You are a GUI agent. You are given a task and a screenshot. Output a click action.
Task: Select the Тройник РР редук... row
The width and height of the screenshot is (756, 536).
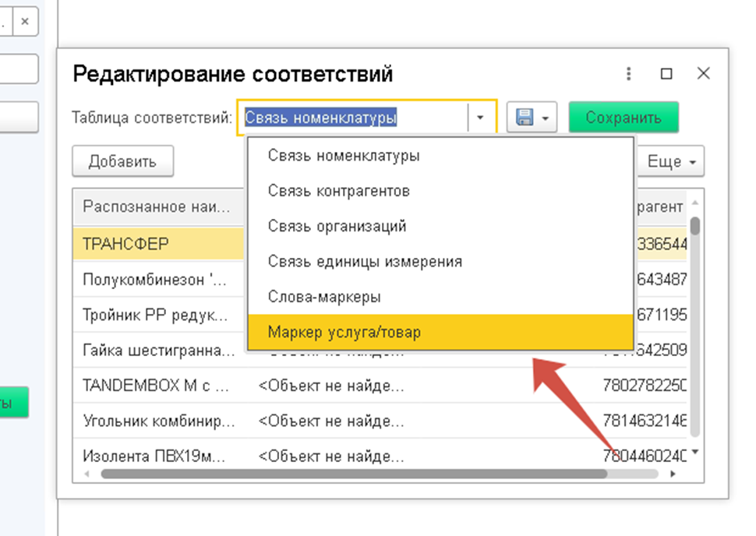[x=159, y=315]
